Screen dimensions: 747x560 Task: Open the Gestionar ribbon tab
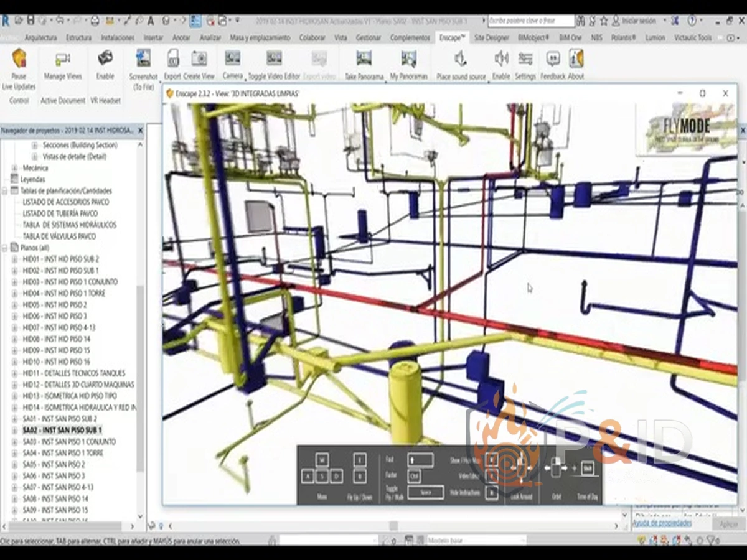click(368, 38)
